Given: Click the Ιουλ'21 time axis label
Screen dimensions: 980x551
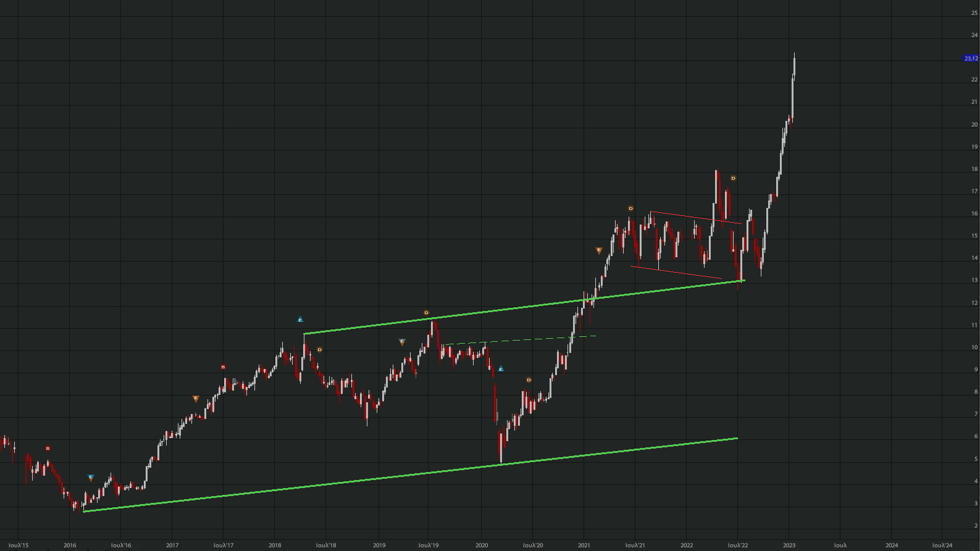Looking at the screenshot, I should (x=635, y=545).
